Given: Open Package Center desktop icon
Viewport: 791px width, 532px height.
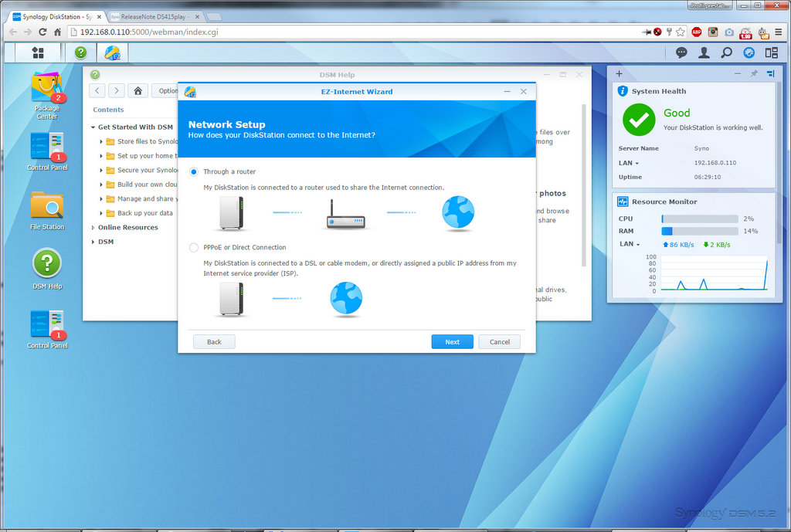Looking at the screenshot, I should 47,96.
